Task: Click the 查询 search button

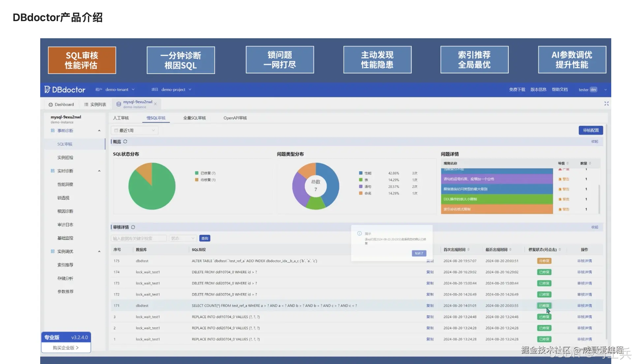Action: 205,238
